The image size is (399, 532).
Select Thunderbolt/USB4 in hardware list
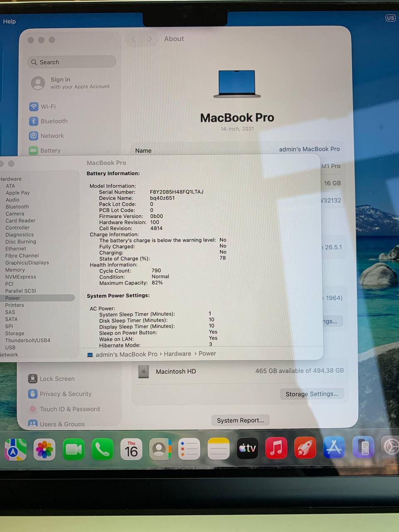[27, 340]
